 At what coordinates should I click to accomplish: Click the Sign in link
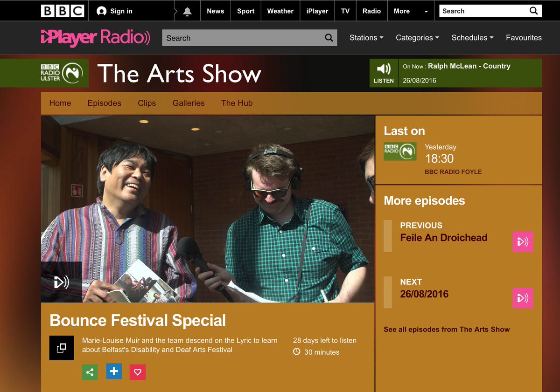click(121, 11)
